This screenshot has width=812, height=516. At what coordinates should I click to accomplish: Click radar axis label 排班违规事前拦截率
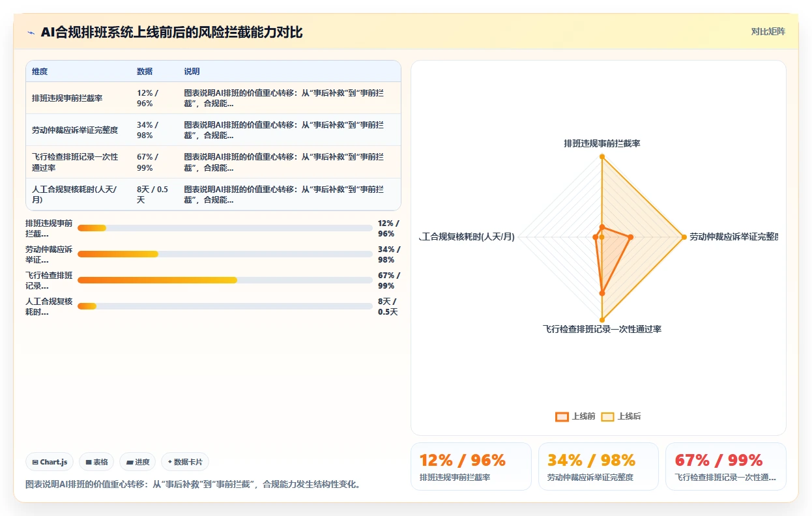(x=602, y=143)
